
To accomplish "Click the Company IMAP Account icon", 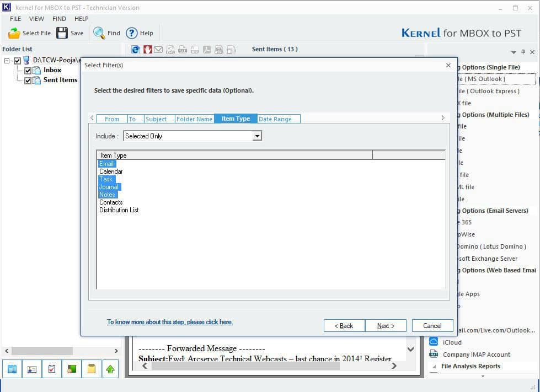I will point(434,354).
